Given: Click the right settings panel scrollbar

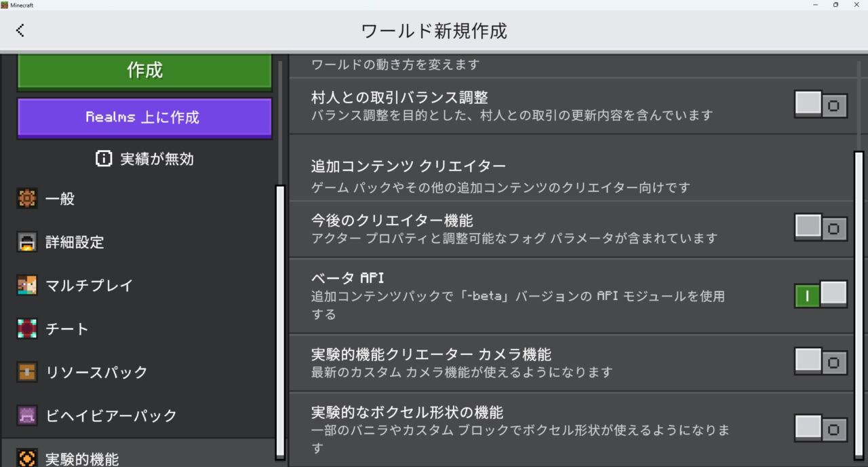Looking at the screenshot, I should pyautogui.click(x=859, y=305).
